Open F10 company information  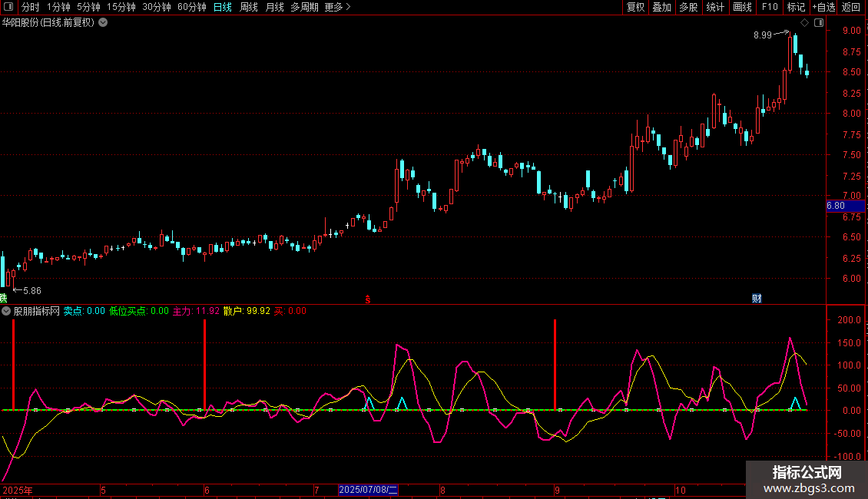pos(770,7)
